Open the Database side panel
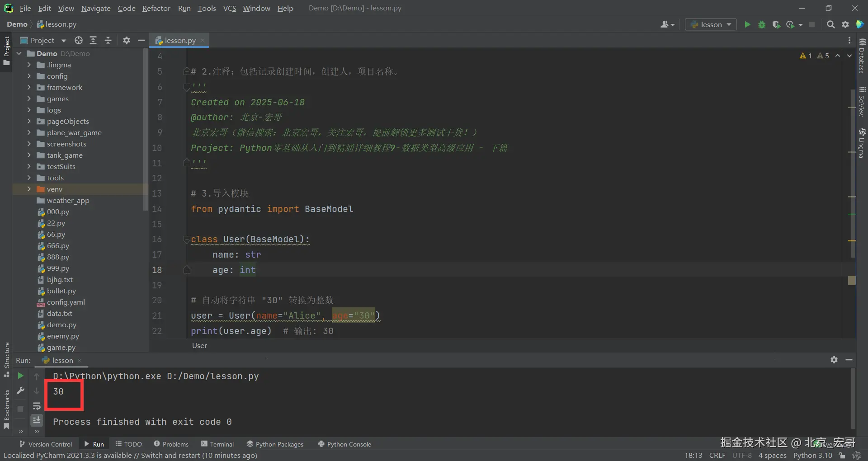868x461 pixels. (x=862, y=55)
